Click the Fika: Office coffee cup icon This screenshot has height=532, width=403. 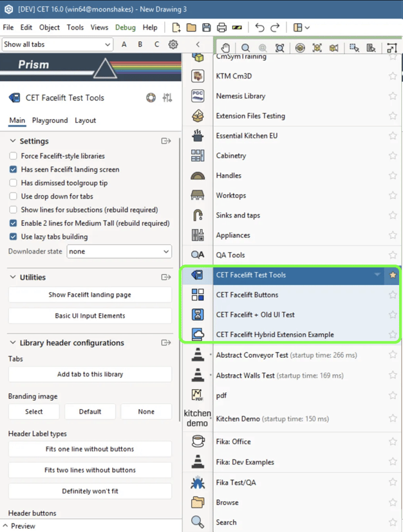(198, 441)
